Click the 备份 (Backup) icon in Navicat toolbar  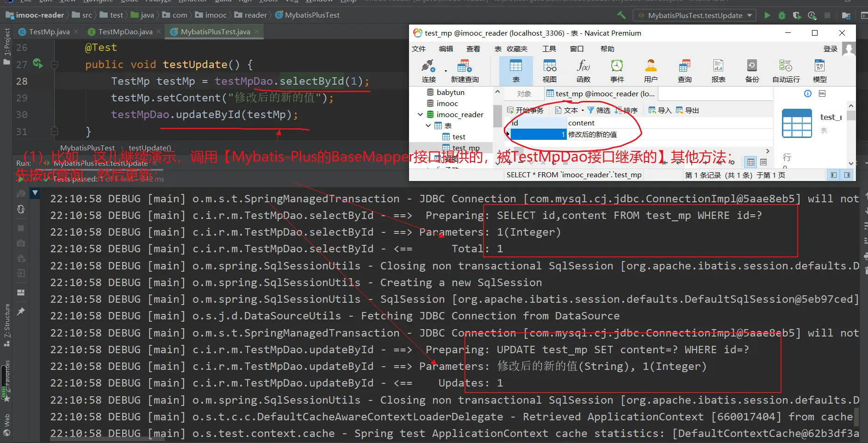click(x=752, y=71)
